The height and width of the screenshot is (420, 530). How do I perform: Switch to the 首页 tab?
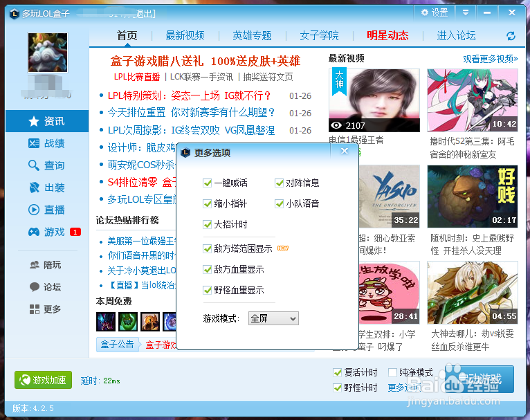[x=127, y=35]
